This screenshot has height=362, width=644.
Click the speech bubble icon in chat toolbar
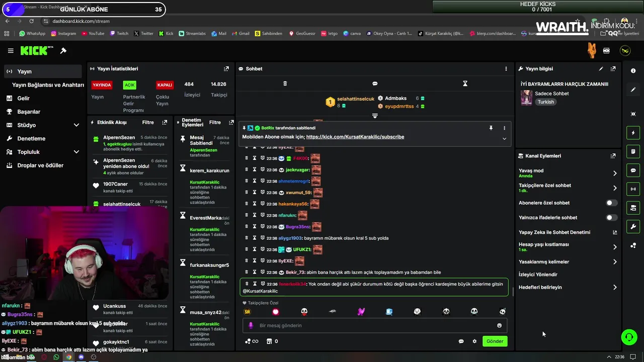pos(375,83)
